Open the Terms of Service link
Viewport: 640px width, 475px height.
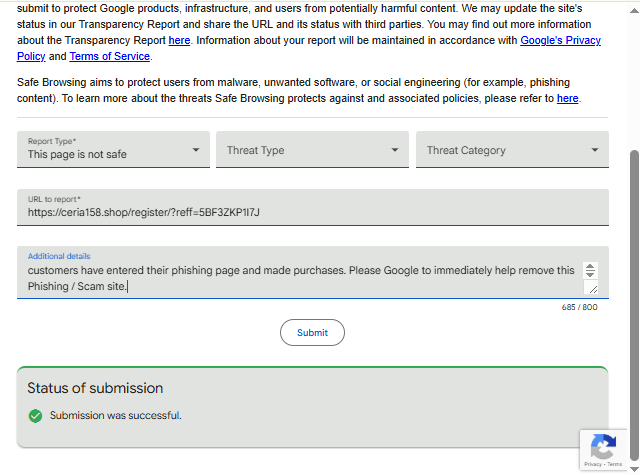pyautogui.click(x=110, y=57)
